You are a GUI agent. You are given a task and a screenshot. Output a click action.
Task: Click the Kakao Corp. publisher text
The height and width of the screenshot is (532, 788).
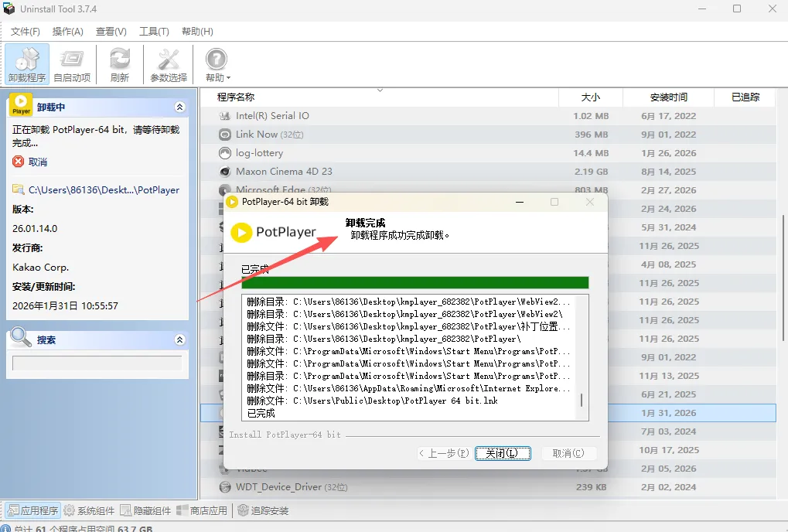(x=41, y=268)
